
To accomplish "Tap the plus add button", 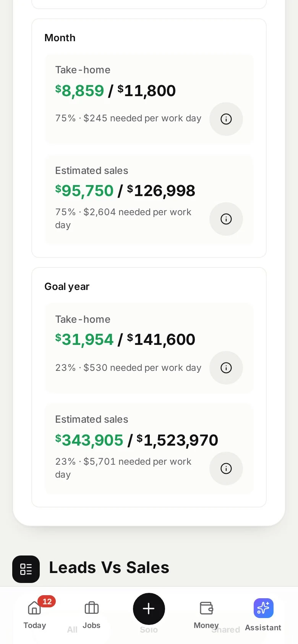I will (x=149, y=609).
